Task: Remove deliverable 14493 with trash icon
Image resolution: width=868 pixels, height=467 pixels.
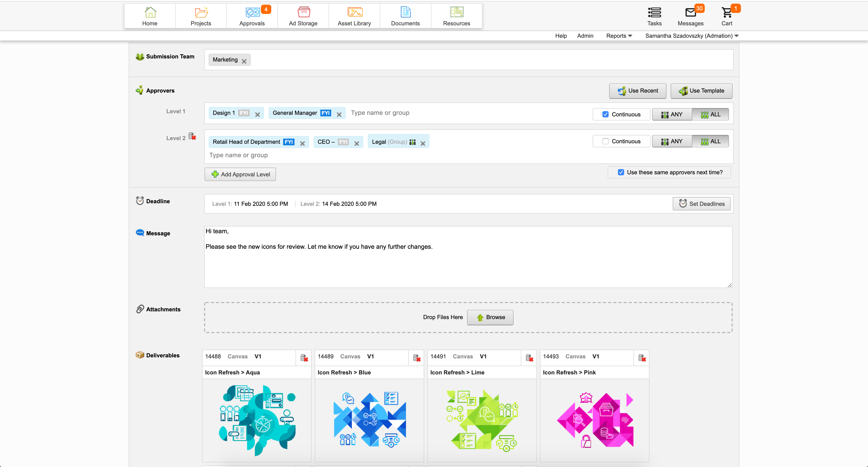Action: 641,358
